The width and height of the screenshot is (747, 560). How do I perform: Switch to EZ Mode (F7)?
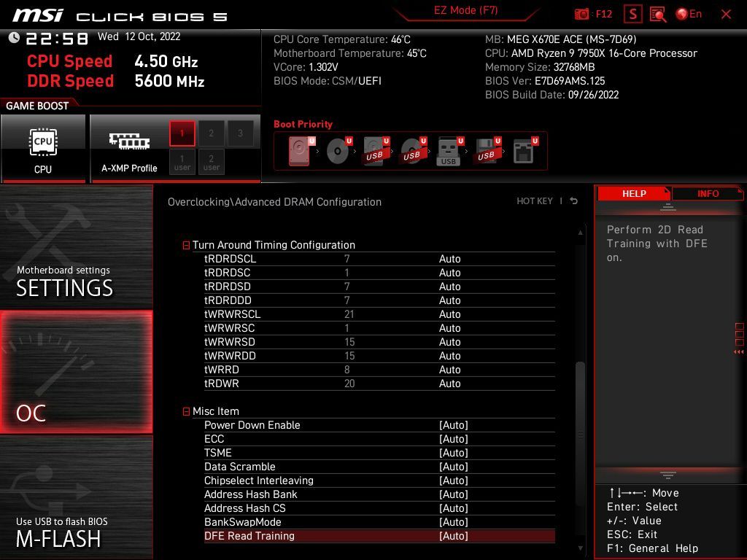pos(465,10)
